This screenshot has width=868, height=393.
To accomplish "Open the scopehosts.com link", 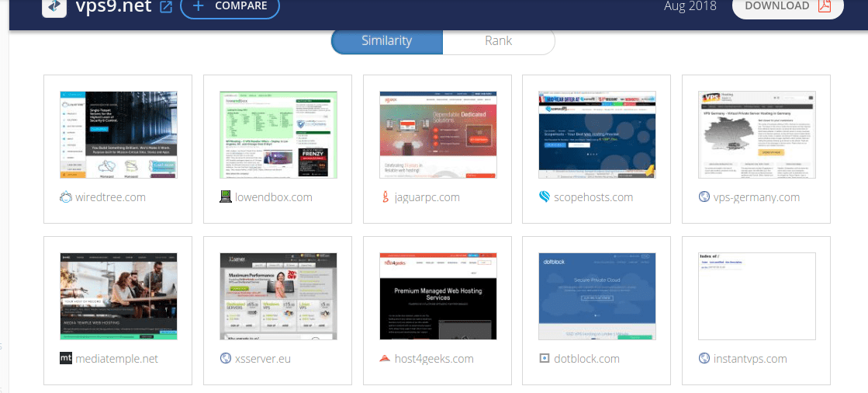I will click(593, 197).
